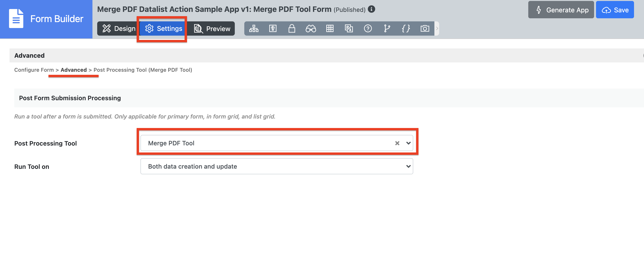
Task: Expand the Run Tool on dropdown
Action: click(408, 166)
